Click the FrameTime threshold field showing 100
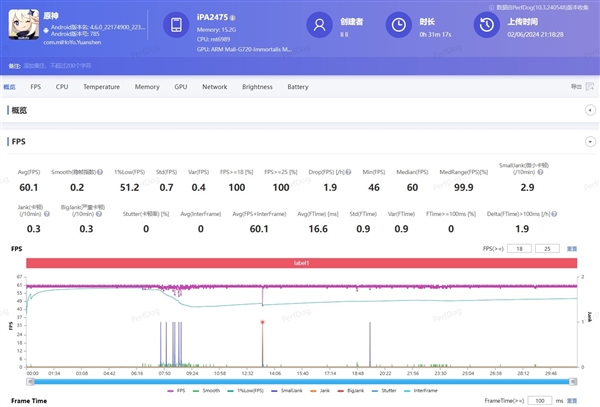600x407 pixels. tap(539, 399)
